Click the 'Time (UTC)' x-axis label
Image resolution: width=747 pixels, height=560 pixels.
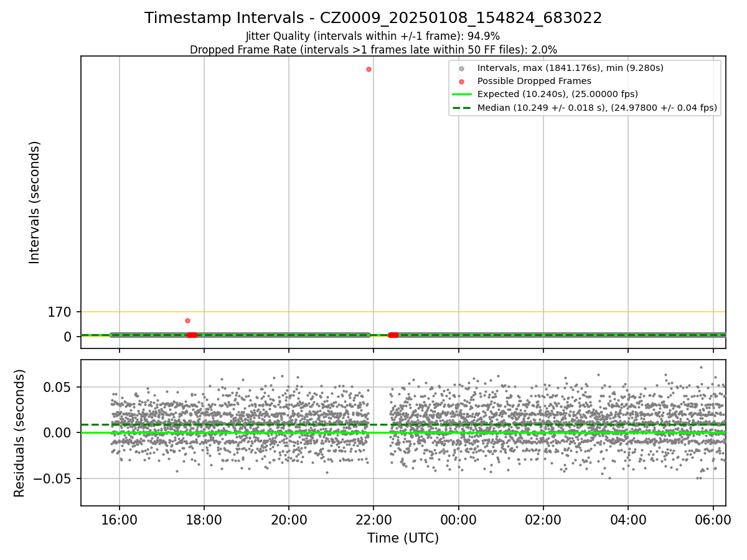403,538
